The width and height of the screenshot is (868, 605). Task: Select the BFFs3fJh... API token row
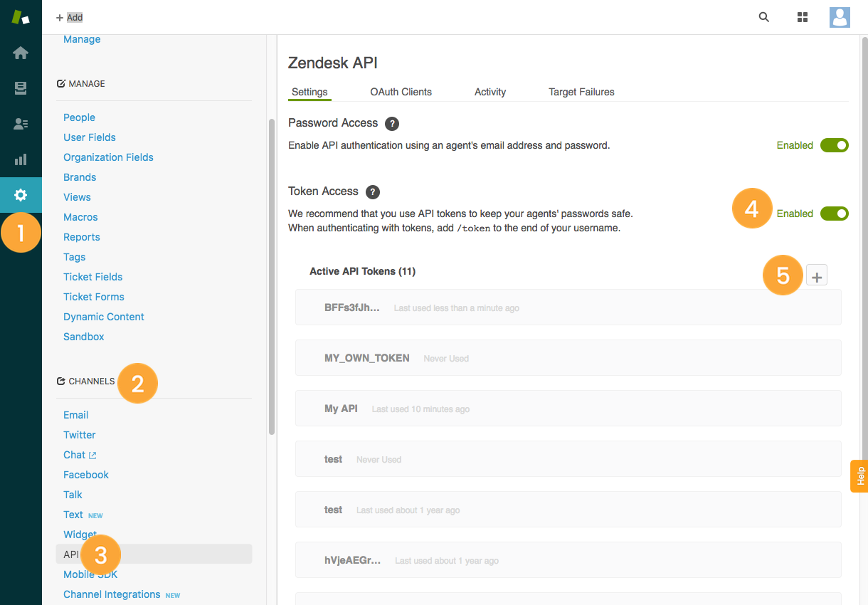click(x=568, y=307)
